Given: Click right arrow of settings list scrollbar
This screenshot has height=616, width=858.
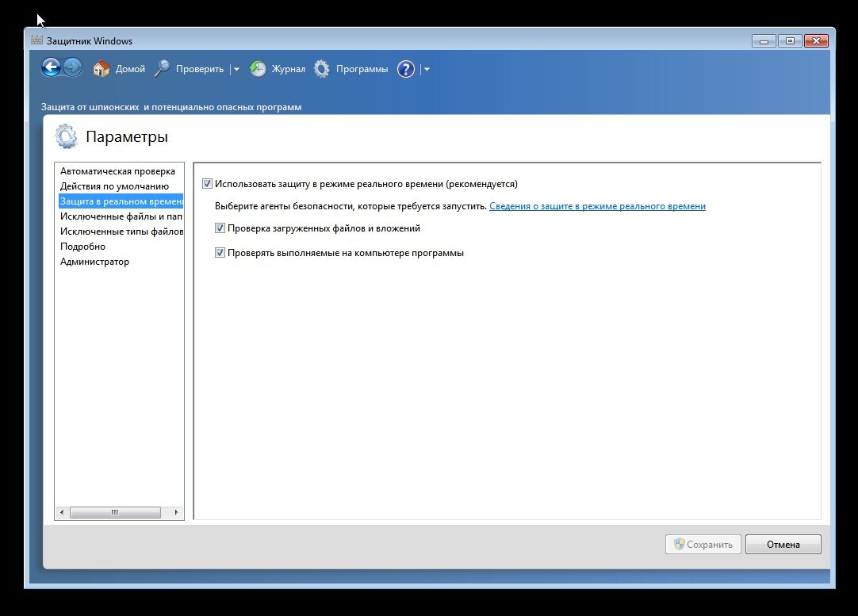Looking at the screenshot, I should (176, 513).
